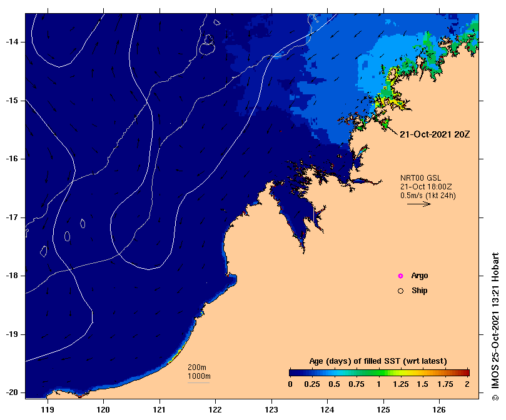
Task: Click the 'NRT00 GSL' text
Action: [420, 178]
